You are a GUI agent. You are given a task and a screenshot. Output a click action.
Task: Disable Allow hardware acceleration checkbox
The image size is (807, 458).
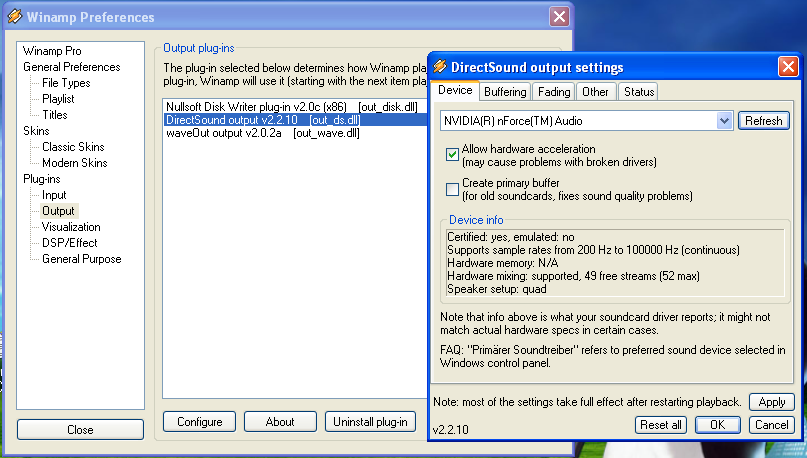pos(452,154)
